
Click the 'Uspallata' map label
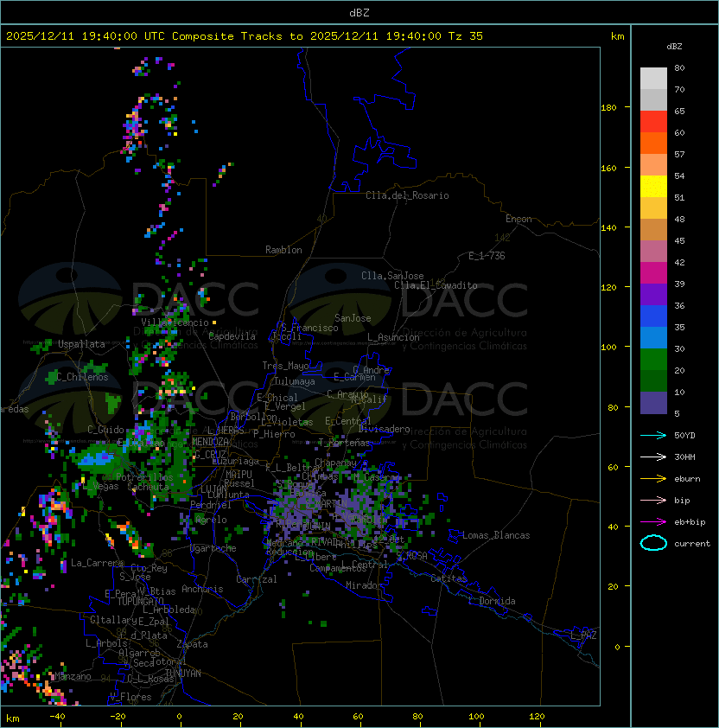82,344
